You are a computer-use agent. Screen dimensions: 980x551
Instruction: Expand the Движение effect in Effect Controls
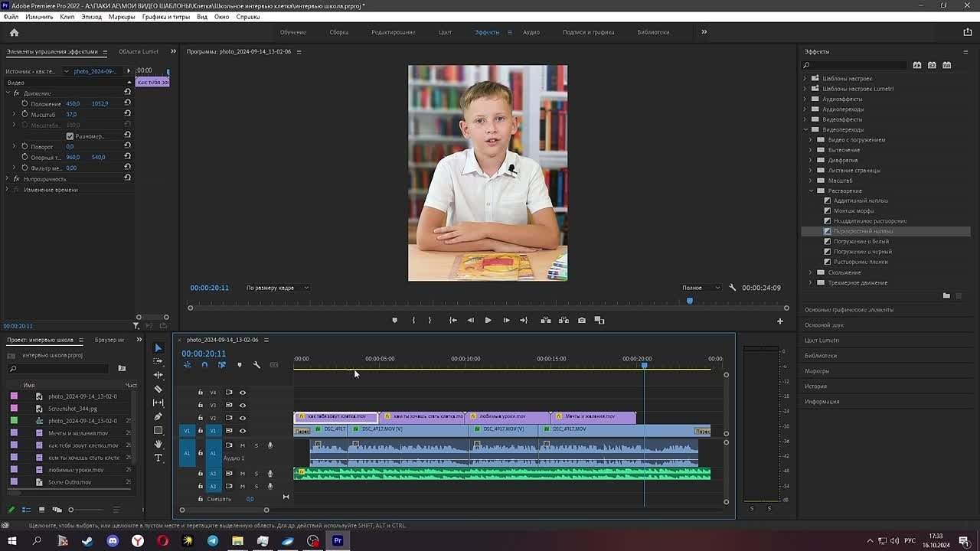pos(8,93)
